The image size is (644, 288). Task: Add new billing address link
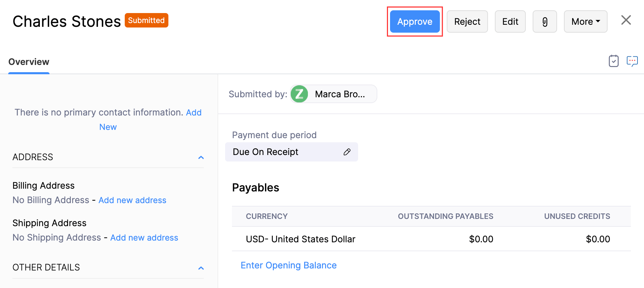(x=132, y=200)
